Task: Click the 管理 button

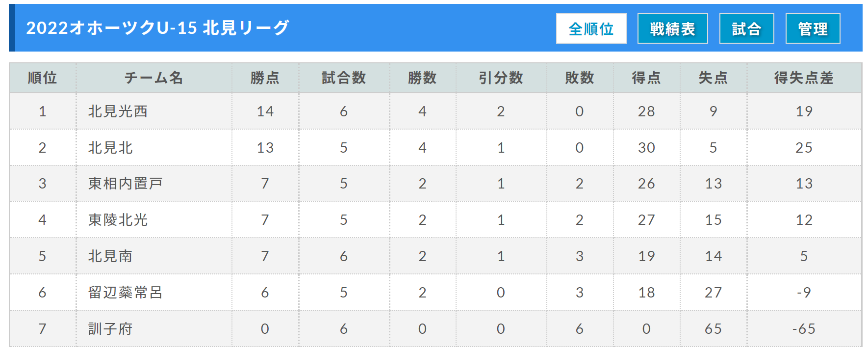Action: point(813,28)
